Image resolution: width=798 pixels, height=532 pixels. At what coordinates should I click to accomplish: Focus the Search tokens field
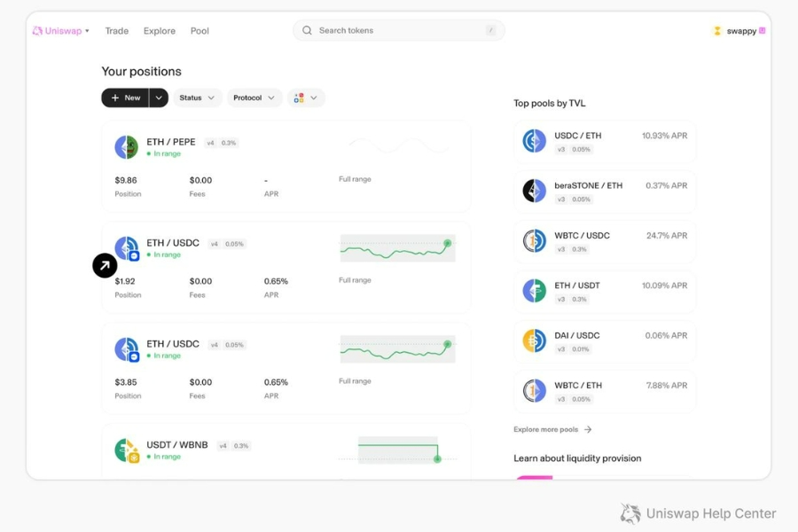(x=398, y=30)
